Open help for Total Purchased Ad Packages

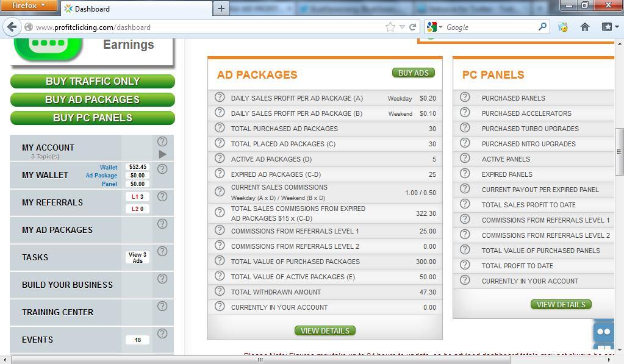(x=220, y=127)
